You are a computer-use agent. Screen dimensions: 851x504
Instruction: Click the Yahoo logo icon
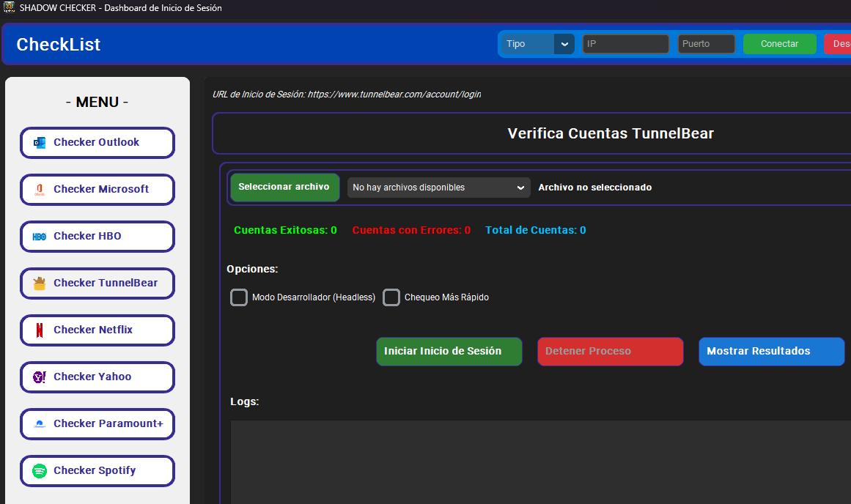pos(40,377)
